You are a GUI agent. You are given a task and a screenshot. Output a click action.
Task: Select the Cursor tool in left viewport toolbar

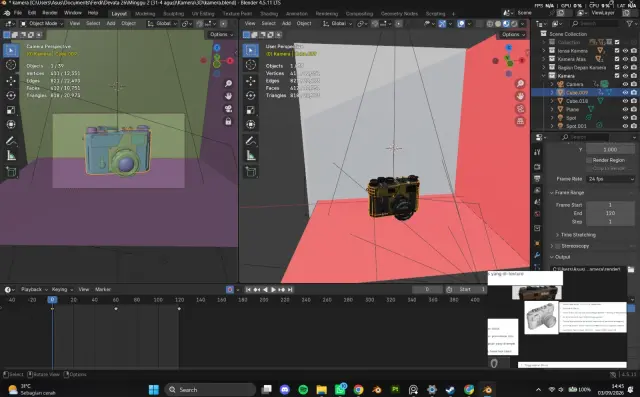click(x=11, y=65)
